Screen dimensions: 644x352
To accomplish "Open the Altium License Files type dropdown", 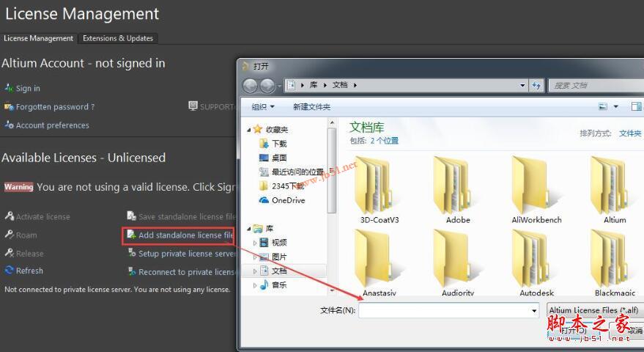I will (x=595, y=310).
